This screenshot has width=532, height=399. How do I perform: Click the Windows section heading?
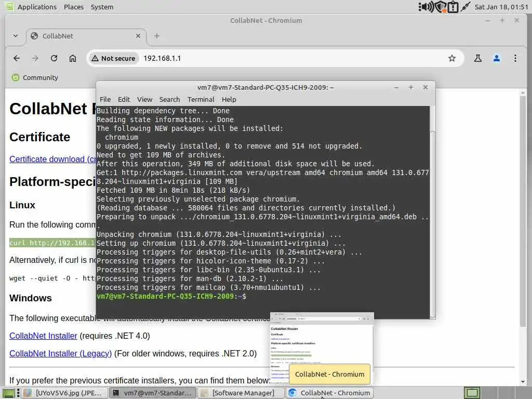click(31, 298)
